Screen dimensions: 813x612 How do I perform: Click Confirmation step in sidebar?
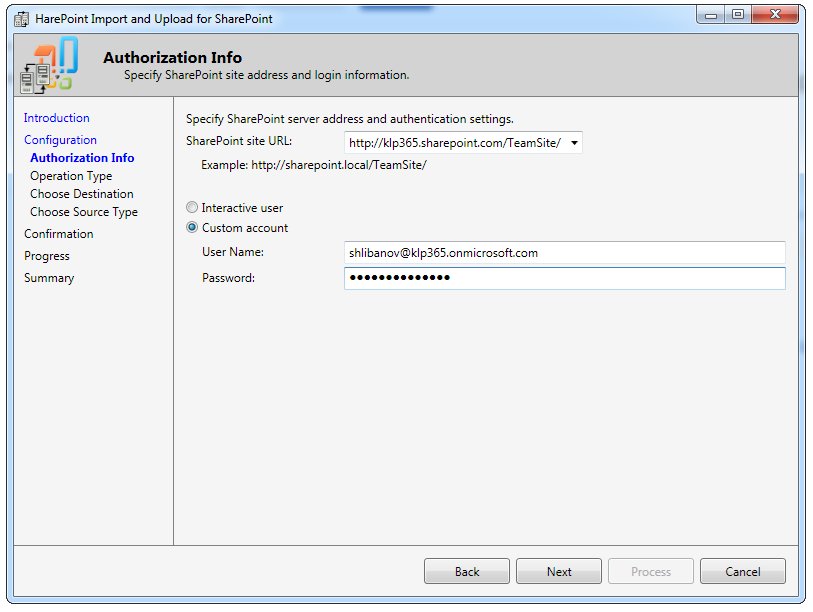coord(59,234)
